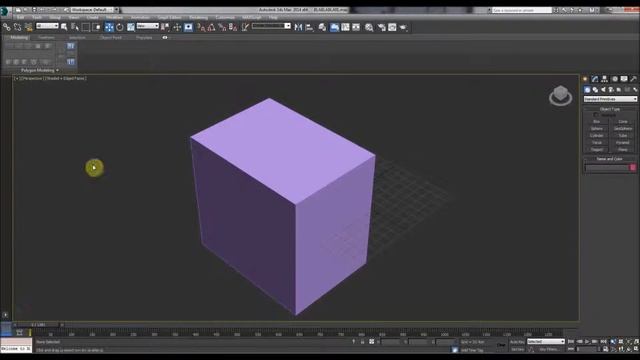Open the Customize menu
Viewport: 640px width, 360px height.
pyautogui.click(x=225, y=18)
